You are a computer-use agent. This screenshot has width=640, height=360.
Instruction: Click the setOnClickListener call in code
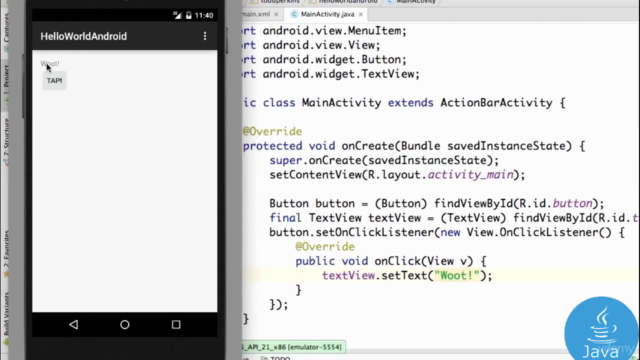tap(375, 232)
